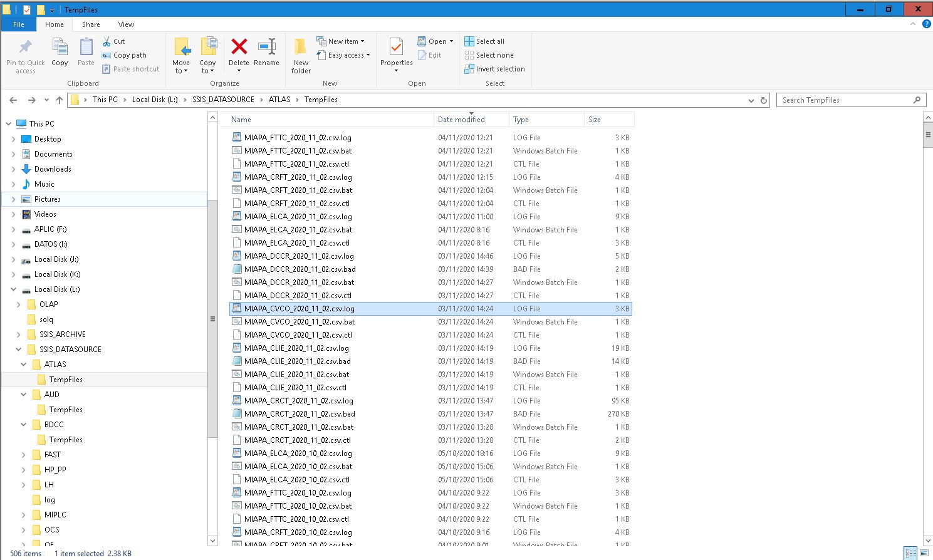
Task: Select DATOS (I:) drive in tree
Action: click(51, 244)
